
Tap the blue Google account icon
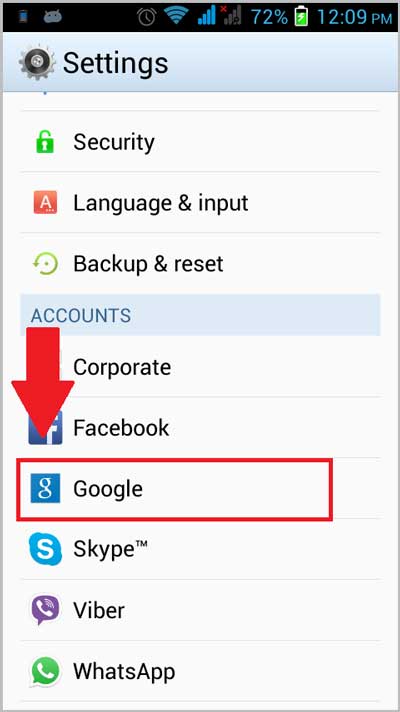tap(45, 489)
